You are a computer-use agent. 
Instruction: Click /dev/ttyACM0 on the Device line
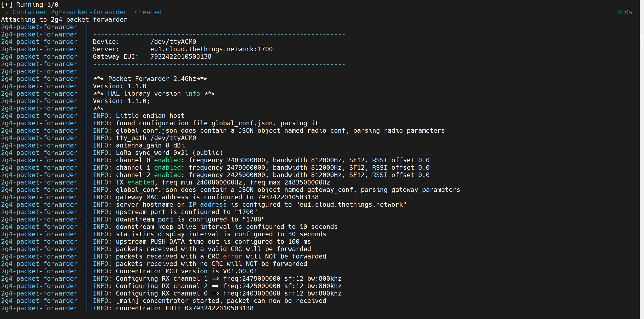pyautogui.click(x=173, y=42)
